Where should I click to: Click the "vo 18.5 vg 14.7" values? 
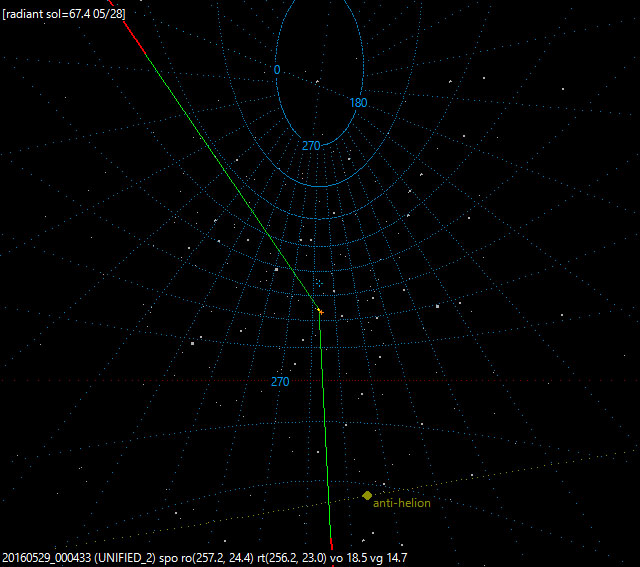point(368,558)
